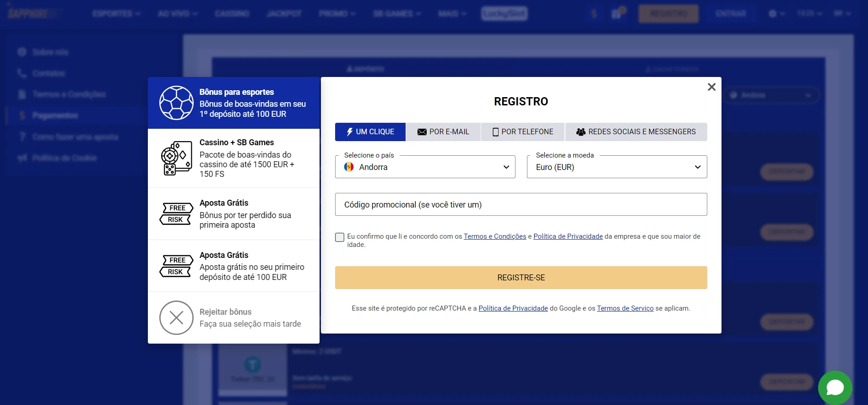
Task: Expand the Selecione a moeda dropdown
Action: (617, 167)
